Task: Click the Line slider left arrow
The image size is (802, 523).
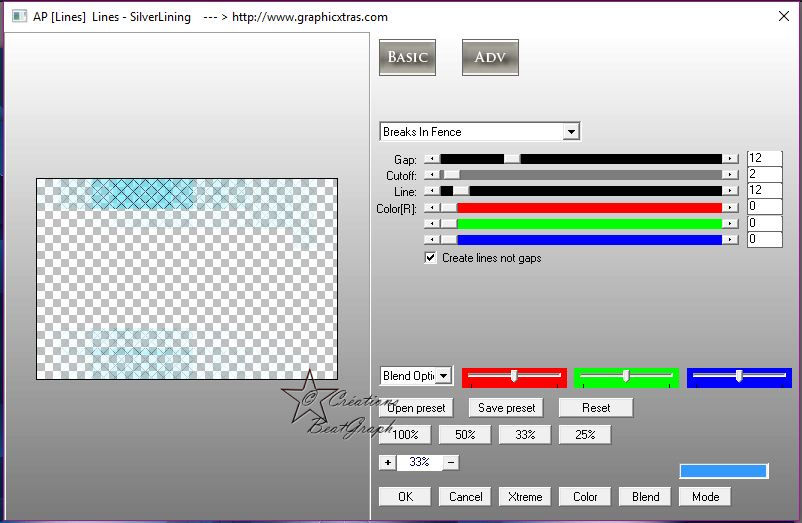Action: coord(432,191)
